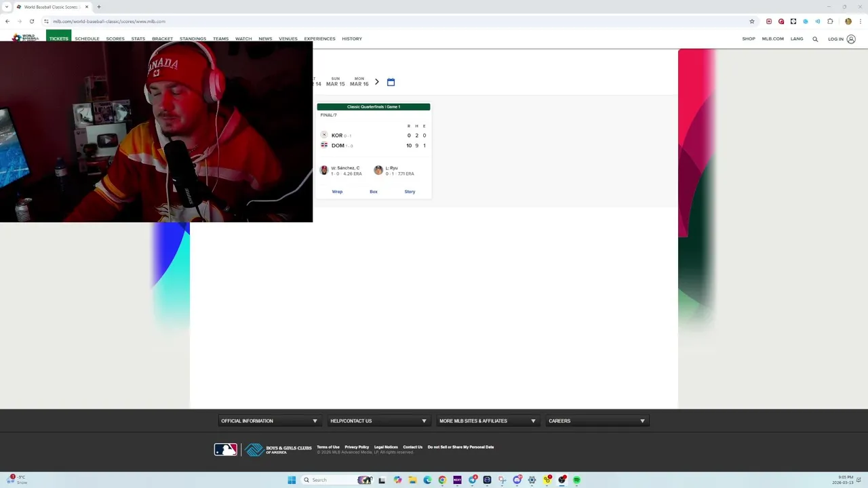Screen dimensions: 868x488
Task: Open the Stats nav menu
Action: (x=138, y=39)
